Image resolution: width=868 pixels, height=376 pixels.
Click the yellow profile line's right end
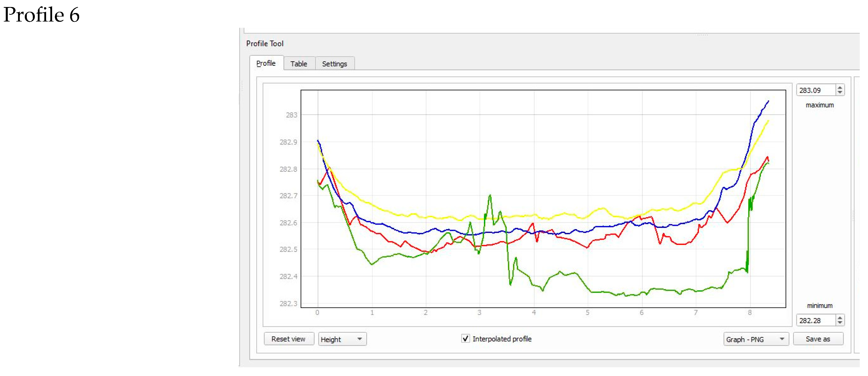pos(768,121)
